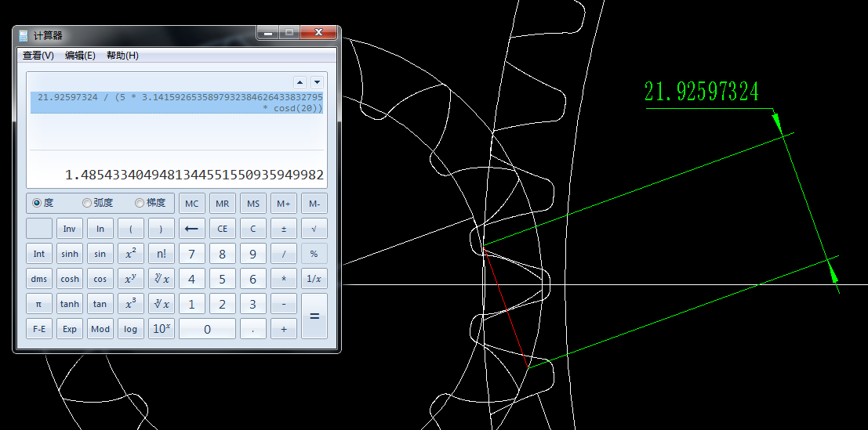Click the 1/x reciprocal key

click(x=314, y=279)
